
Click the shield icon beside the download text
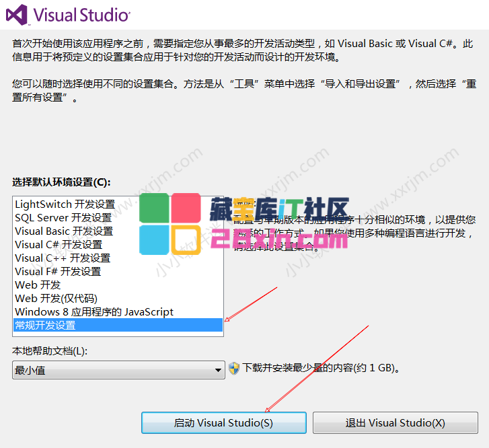point(234,368)
